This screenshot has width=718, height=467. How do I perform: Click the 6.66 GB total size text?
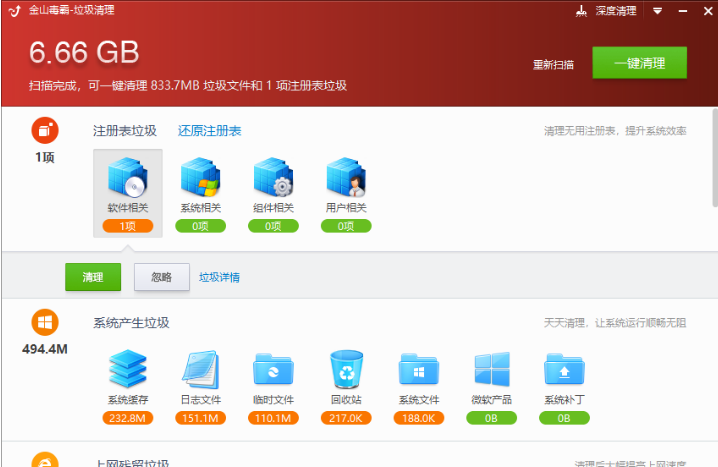pyautogui.click(x=84, y=52)
